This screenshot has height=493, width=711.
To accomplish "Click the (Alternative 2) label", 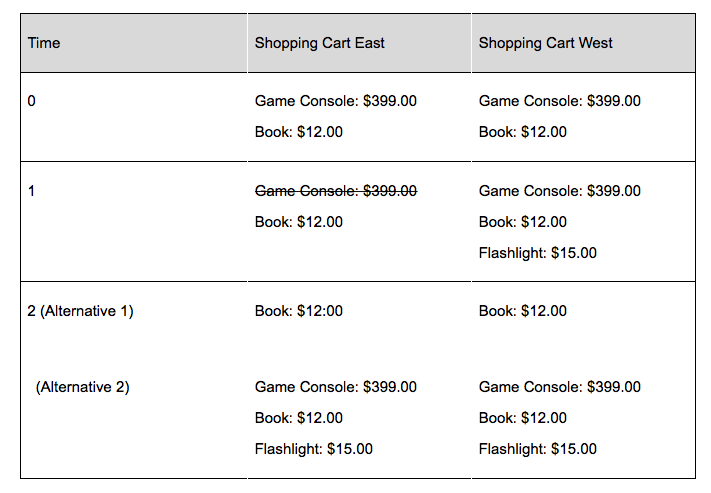I will [x=82, y=387].
